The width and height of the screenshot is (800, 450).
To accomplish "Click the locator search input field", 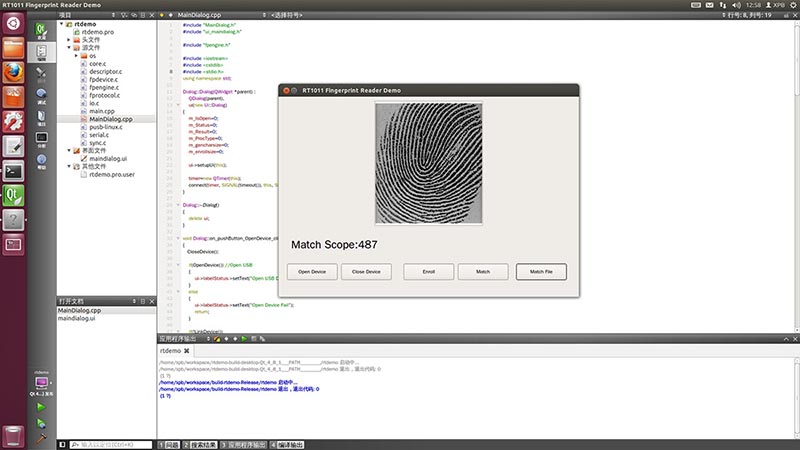I will (111, 445).
